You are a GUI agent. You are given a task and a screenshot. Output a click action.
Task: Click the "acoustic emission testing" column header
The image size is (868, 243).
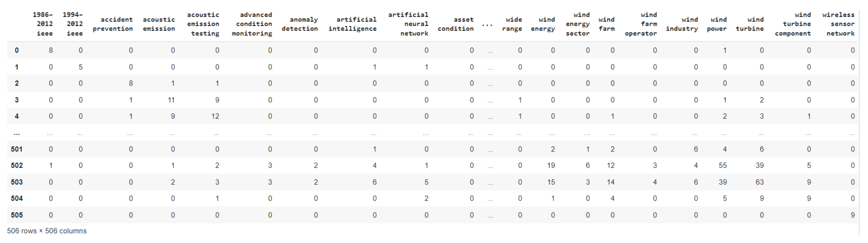[x=203, y=24]
